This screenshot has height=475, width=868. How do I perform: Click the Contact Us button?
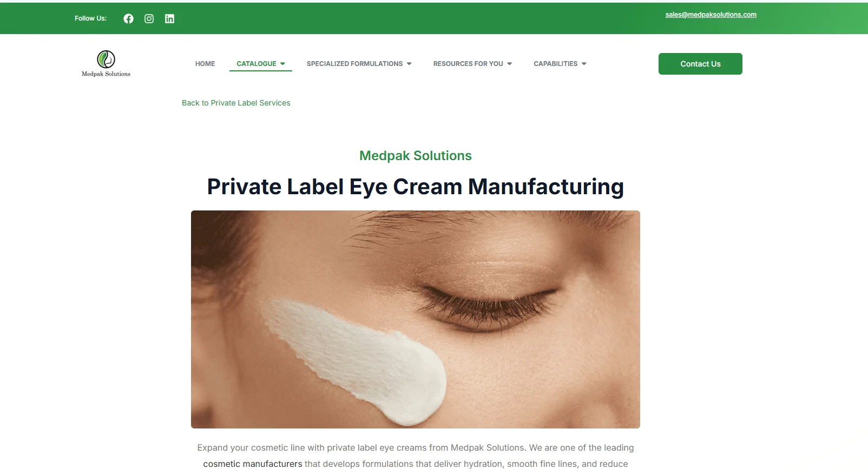700,64
